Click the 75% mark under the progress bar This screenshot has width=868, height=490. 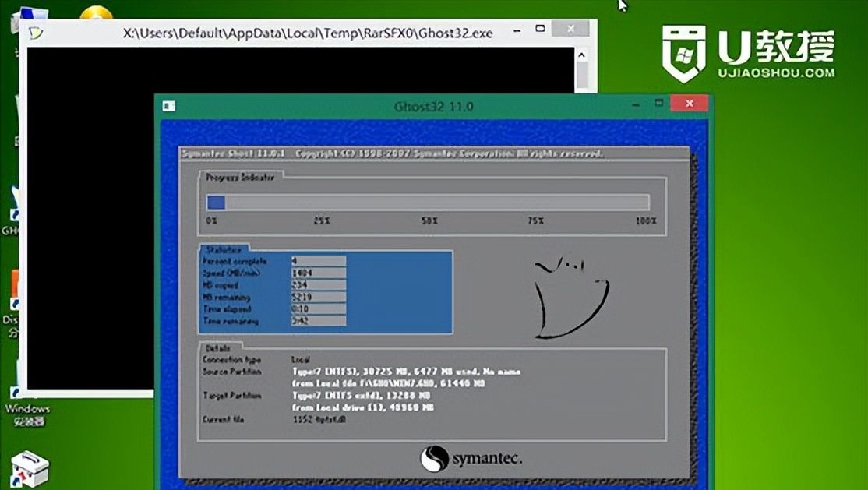click(535, 220)
